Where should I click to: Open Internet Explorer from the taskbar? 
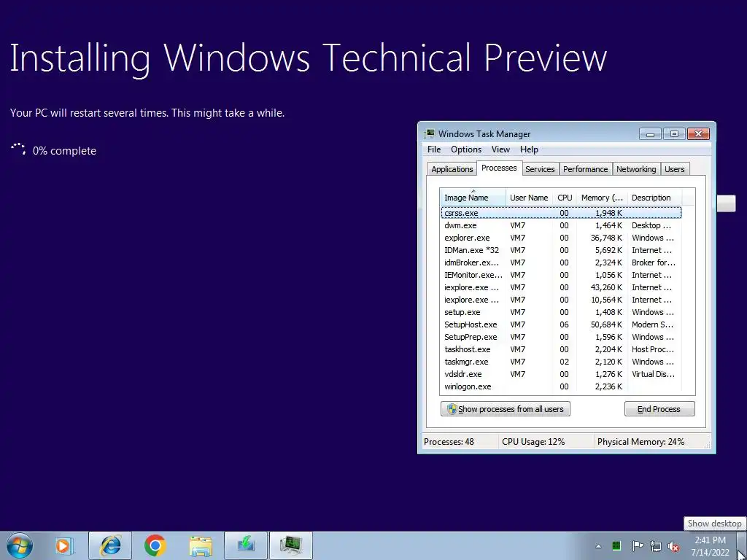[110, 545]
